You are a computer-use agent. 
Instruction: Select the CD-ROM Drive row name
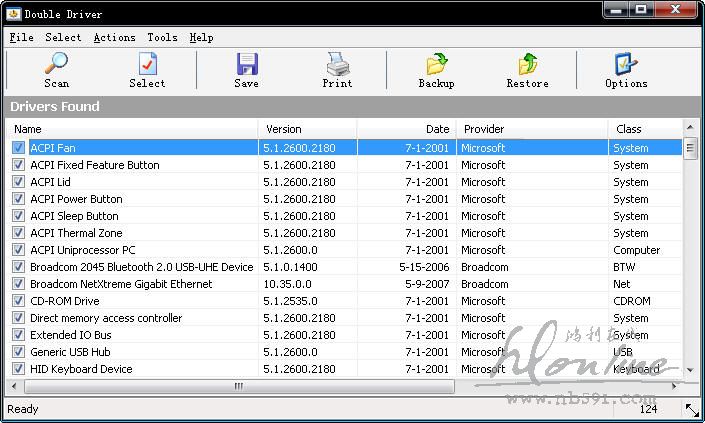[65, 301]
